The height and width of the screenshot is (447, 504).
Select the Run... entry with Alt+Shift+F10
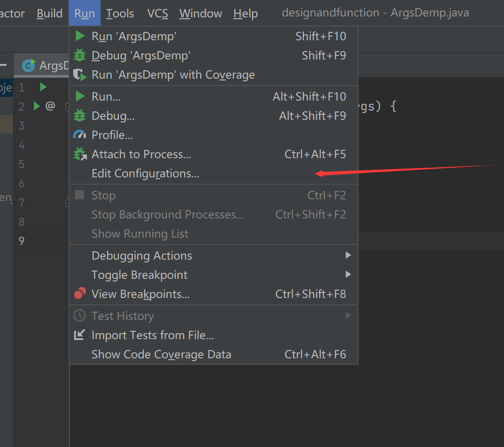[x=106, y=96]
